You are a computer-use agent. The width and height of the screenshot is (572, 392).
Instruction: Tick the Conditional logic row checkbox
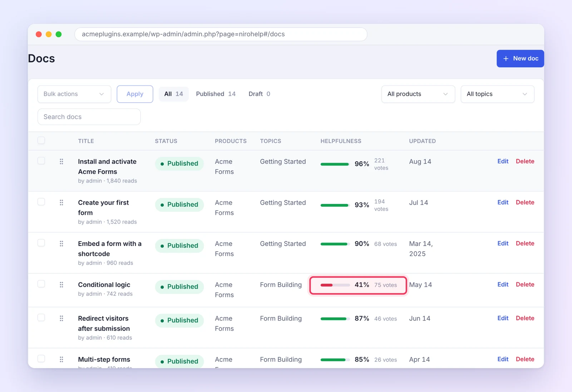41,284
